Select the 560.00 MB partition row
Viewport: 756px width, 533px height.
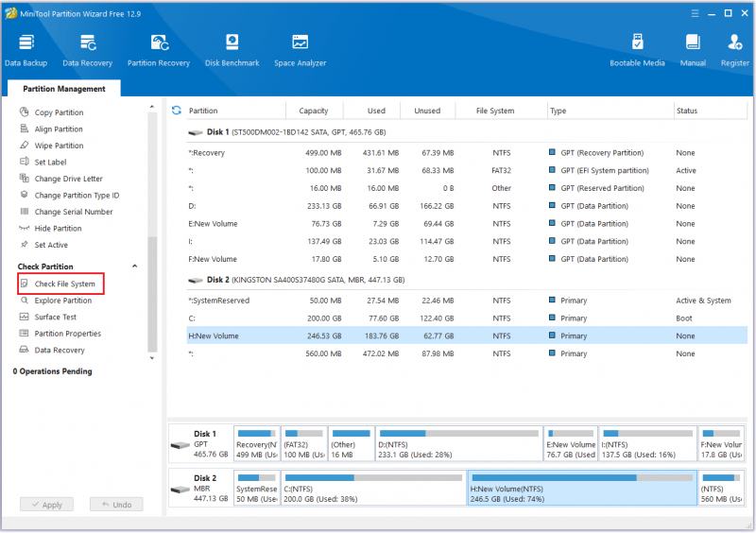pyautogui.click(x=467, y=353)
